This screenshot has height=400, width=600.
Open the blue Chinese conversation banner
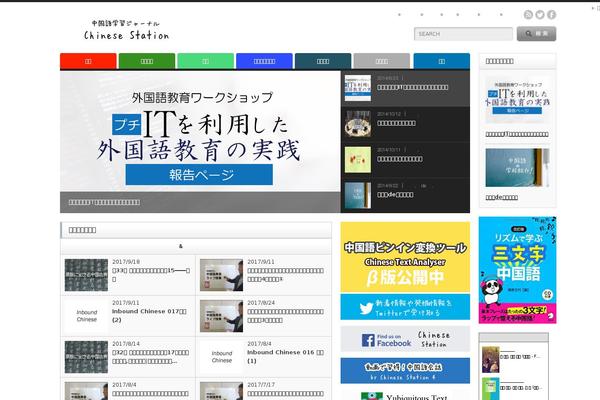point(405,371)
